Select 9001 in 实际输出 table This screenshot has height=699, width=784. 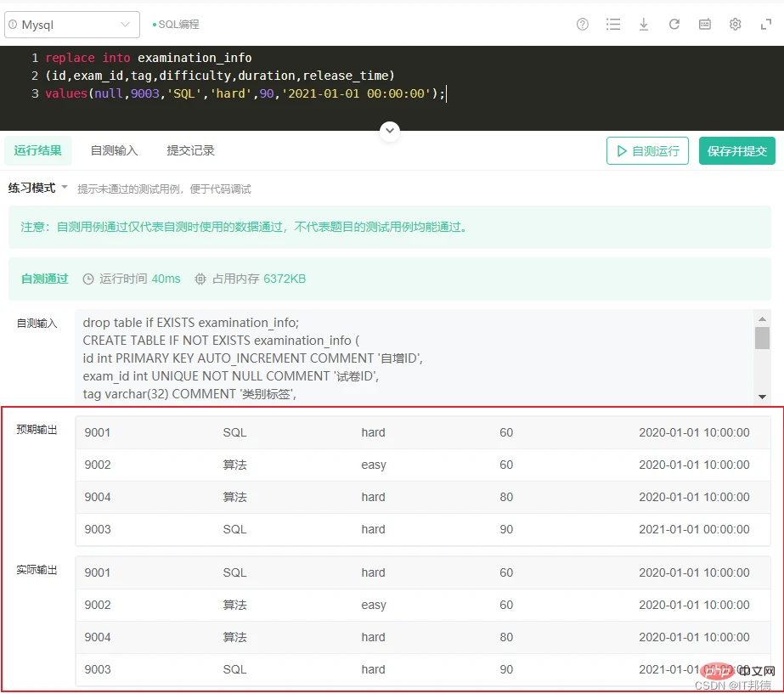(x=98, y=572)
